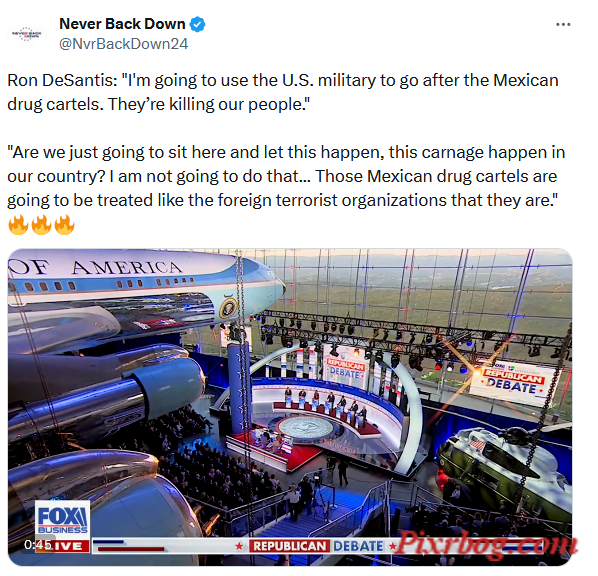Image resolution: width=598 pixels, height=576 pixels.
Task: Click the circular seal on debate stage floor
Action: [307, 428]
